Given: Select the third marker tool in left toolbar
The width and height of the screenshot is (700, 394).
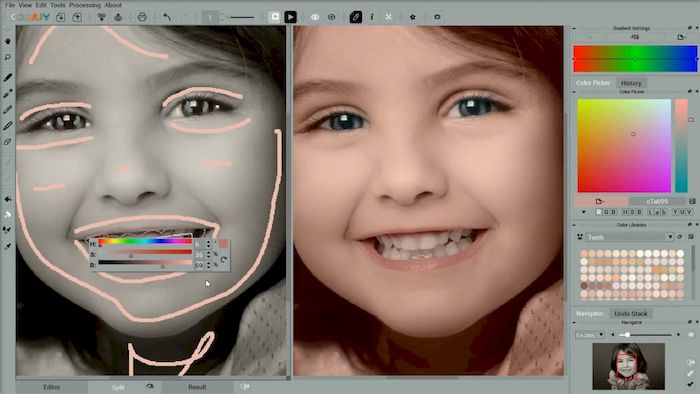Looking at the screenshot, I should click(x=8, y=110).
